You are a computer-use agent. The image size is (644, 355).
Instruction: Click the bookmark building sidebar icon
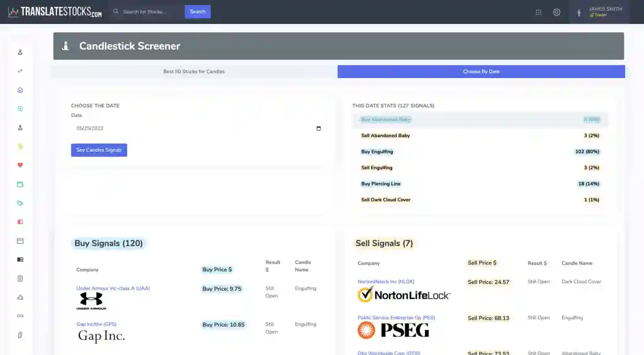tap(20, 335)
